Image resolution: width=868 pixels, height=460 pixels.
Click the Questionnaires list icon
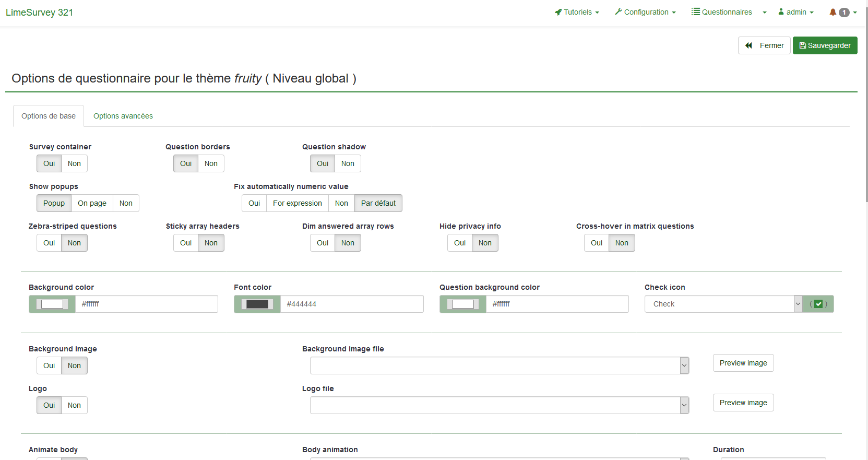coord(695,11)
